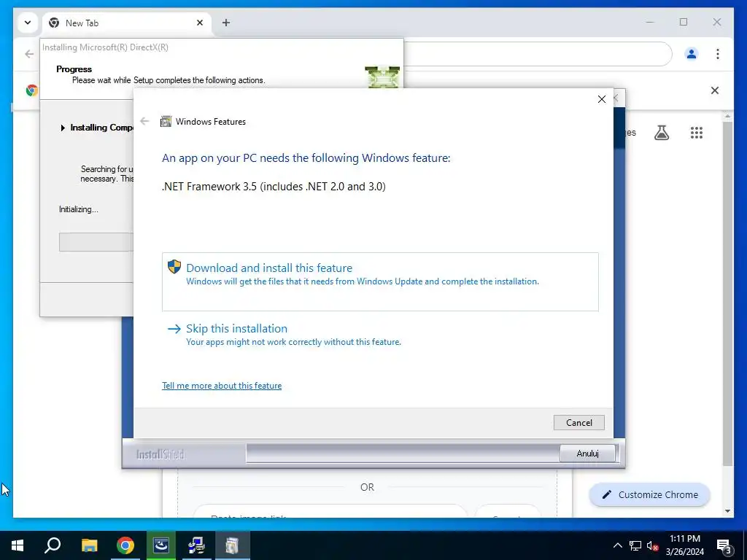Viewport: 747px width, 560px height.
Task: Click the InstallShield progress bar
Action: (x=403, y=454)
